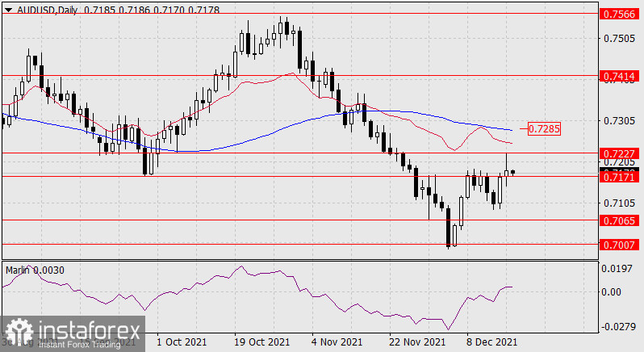Viewport: 644px width, 352px height.
Task: Select the 0.7065 price level label
Action: (x=620, y=220)
